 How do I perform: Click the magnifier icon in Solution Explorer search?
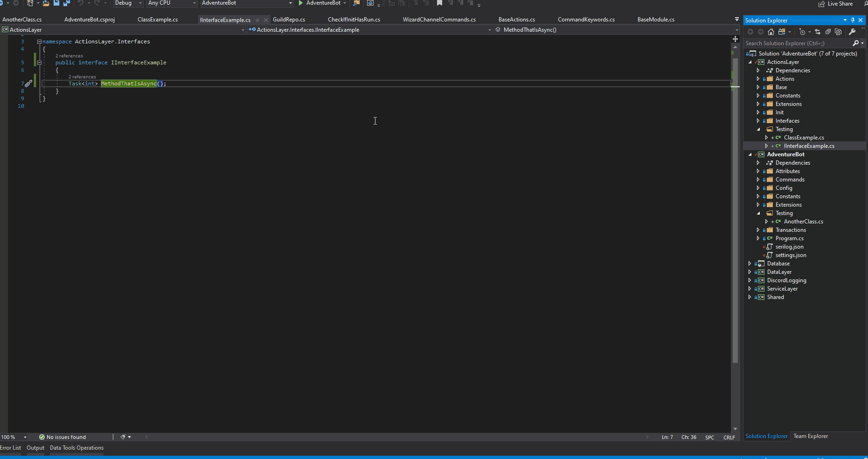point(855,43)
